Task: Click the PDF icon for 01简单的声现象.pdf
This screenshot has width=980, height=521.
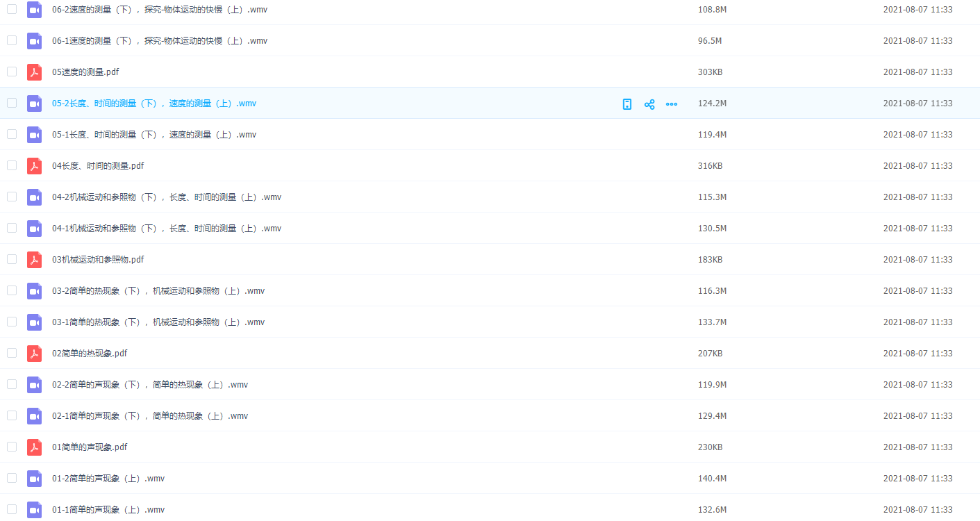Action: (34, 447)
